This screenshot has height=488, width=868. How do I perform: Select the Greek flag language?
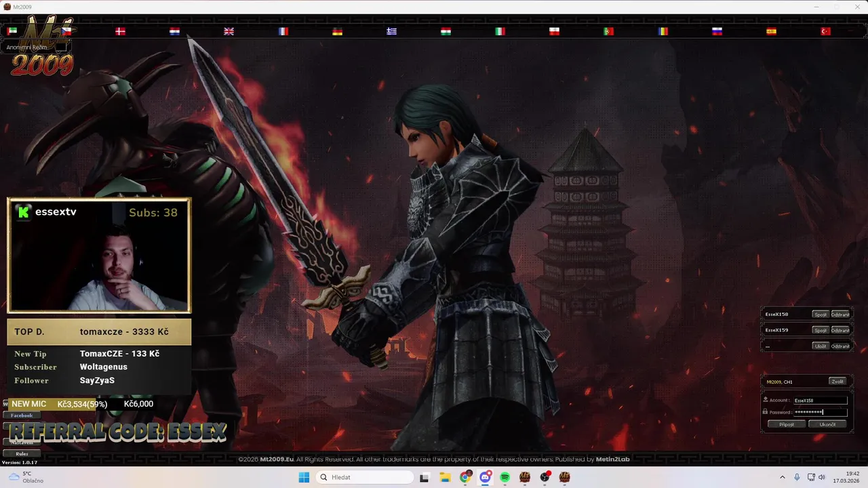pyautogui.click(x=392, y=31)
